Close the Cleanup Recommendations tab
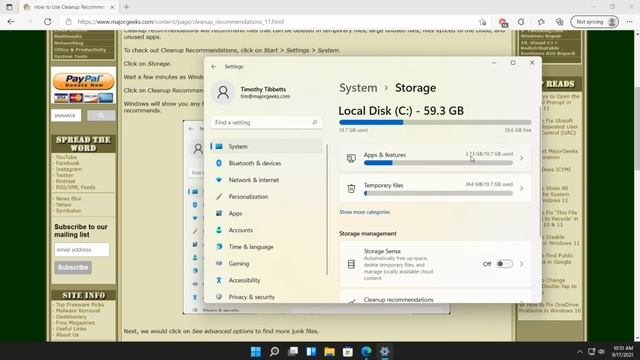 point(112,7)
